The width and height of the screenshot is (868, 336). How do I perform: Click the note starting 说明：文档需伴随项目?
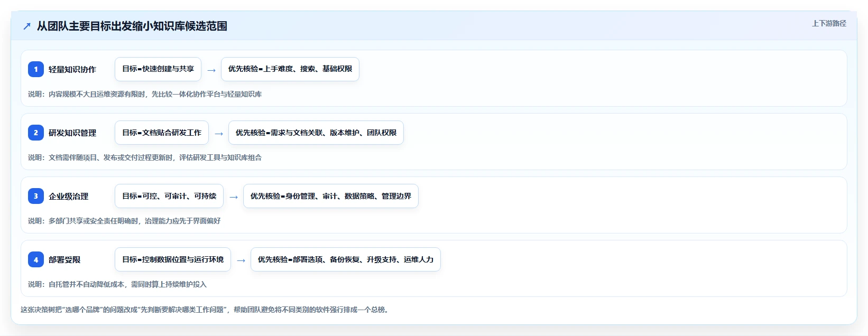tap(145, 157)
